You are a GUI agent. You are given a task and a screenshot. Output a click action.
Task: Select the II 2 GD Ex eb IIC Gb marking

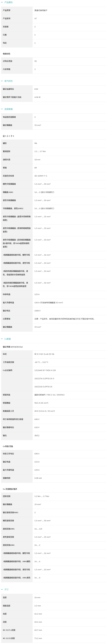44,354
